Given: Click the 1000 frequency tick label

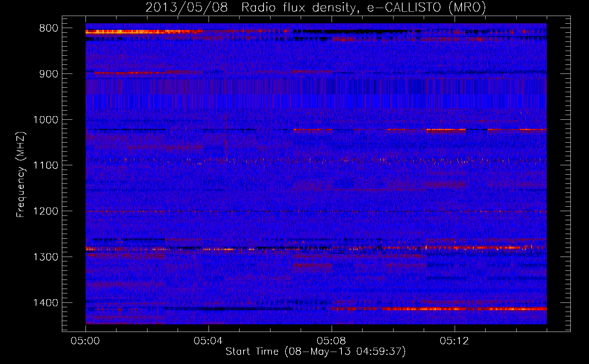Looking at the screenshot, I should [46, 120].
